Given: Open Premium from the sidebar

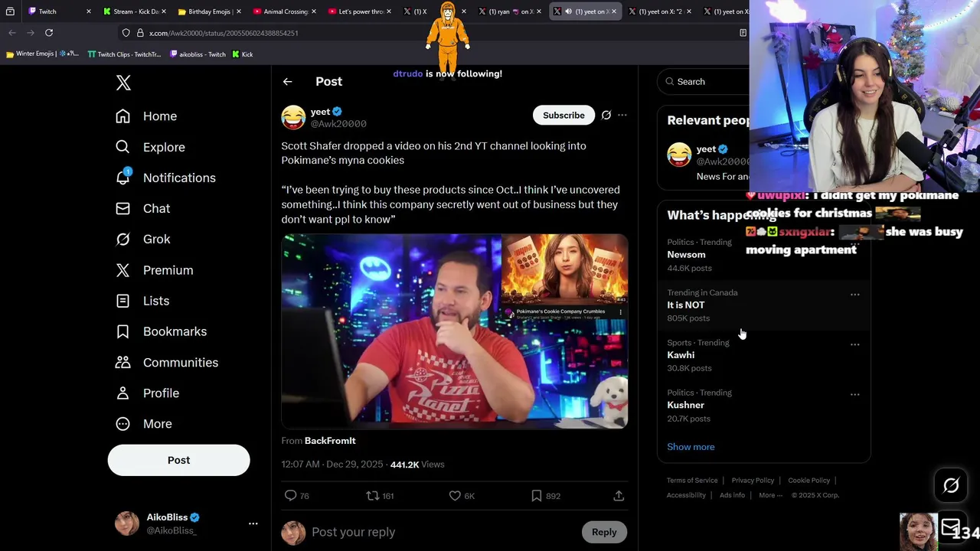Looking at the screenshot, I should pos(154,270).
